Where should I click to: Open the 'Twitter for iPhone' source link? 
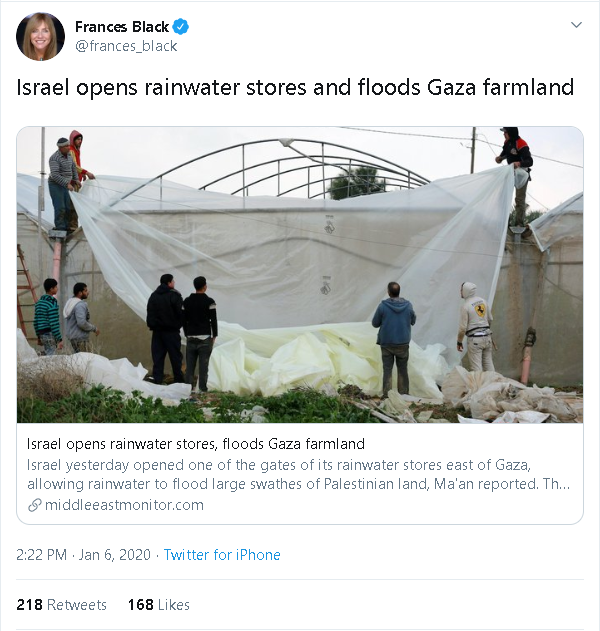[222, 555]
